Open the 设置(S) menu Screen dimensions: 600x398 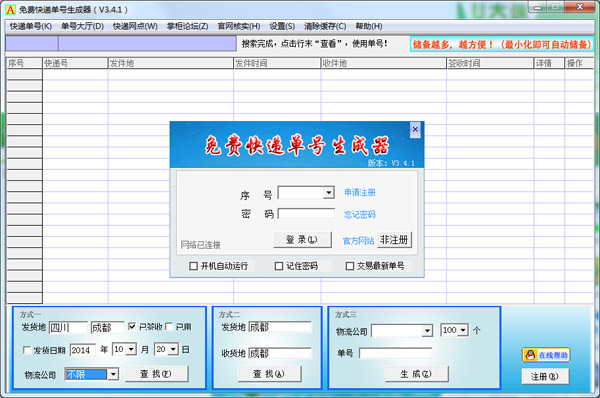(x=282, y=26)
